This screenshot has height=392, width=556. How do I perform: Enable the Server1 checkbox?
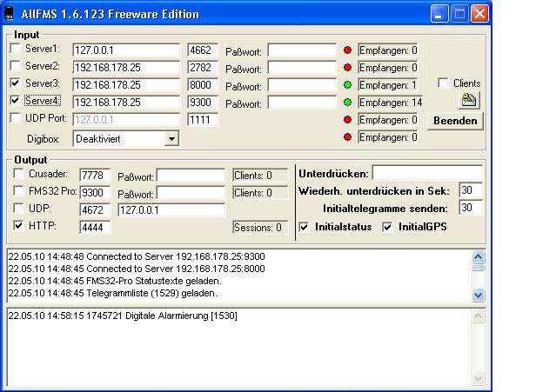(15, 48)
